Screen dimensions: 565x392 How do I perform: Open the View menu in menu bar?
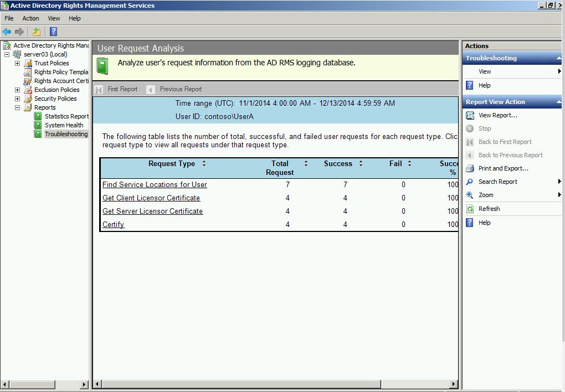tap(54, 18)
